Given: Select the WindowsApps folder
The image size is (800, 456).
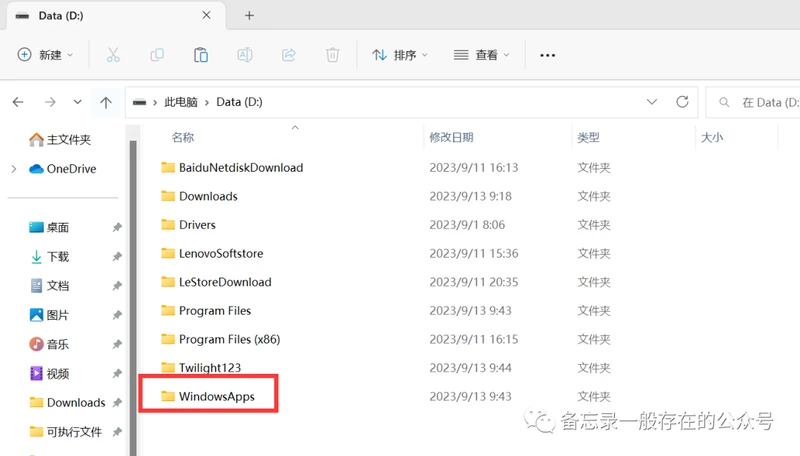Looking at the screenshot, I should tap(216, 397).
